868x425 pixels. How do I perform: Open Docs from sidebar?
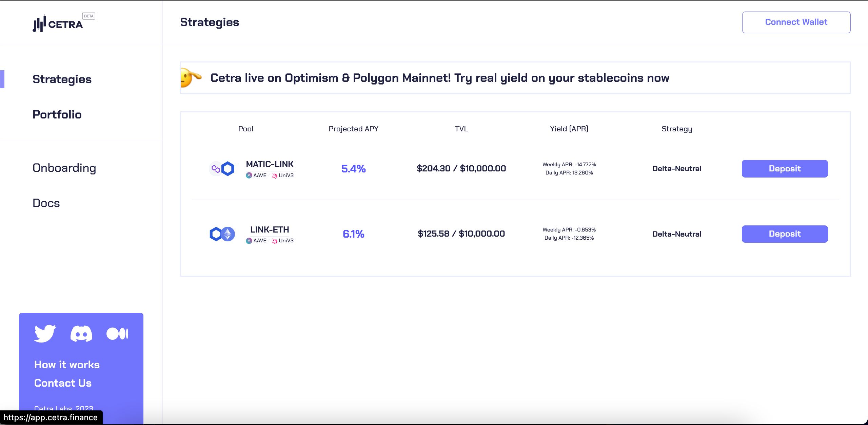46,203
